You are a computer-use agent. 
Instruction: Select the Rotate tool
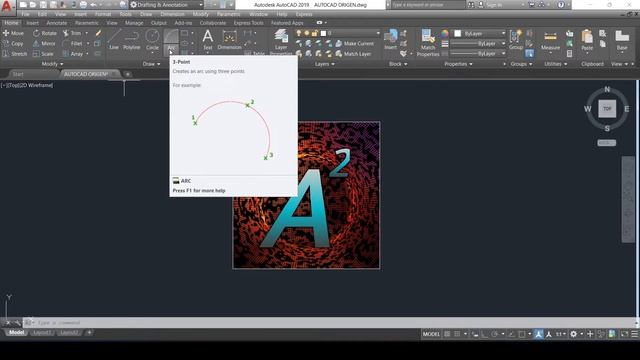pos(45,33)
